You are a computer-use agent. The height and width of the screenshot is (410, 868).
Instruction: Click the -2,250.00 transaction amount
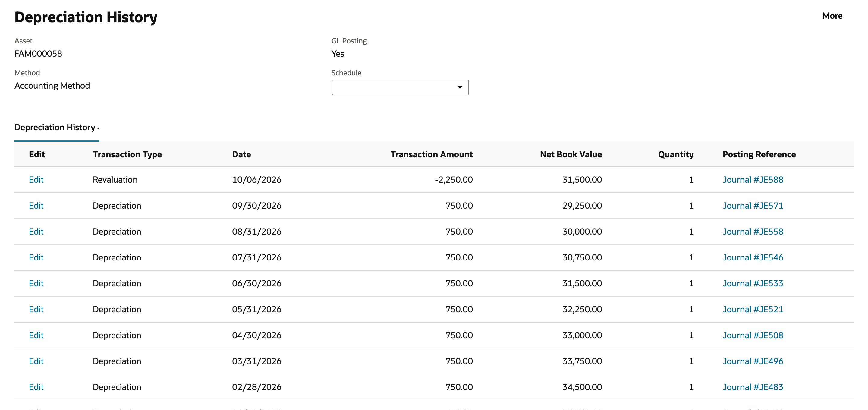[454, 180]
